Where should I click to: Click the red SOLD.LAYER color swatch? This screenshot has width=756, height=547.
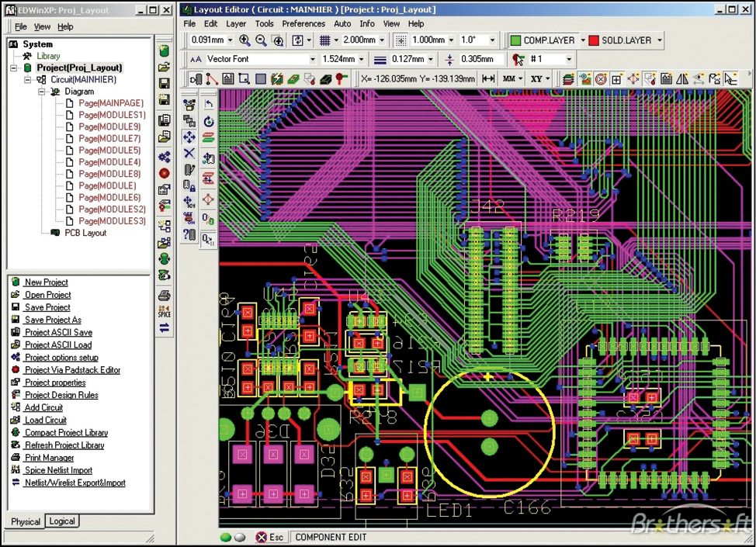coord(594,40)
